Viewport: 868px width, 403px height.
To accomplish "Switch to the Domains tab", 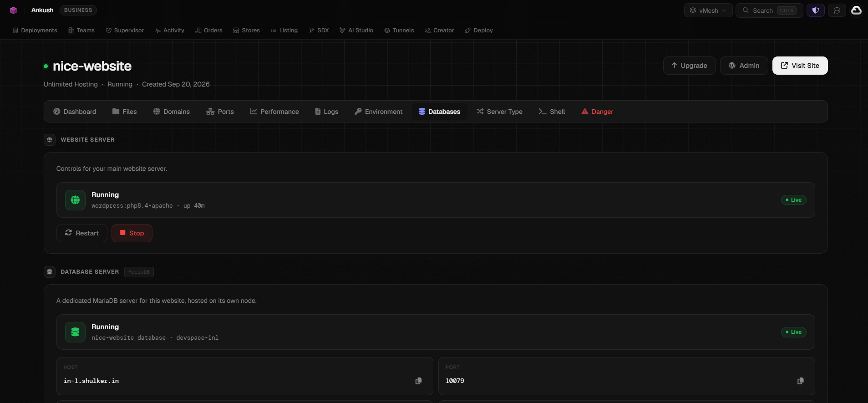I will click(171, 112).
